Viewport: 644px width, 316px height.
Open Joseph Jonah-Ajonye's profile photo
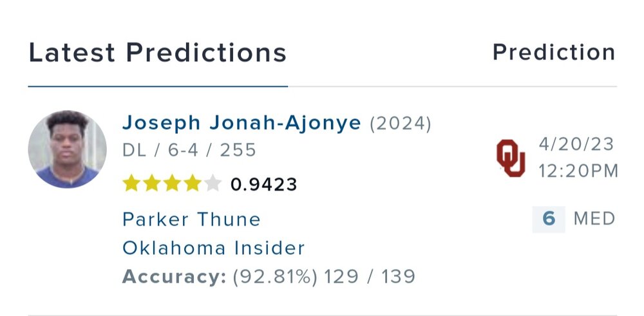point(68,150)
